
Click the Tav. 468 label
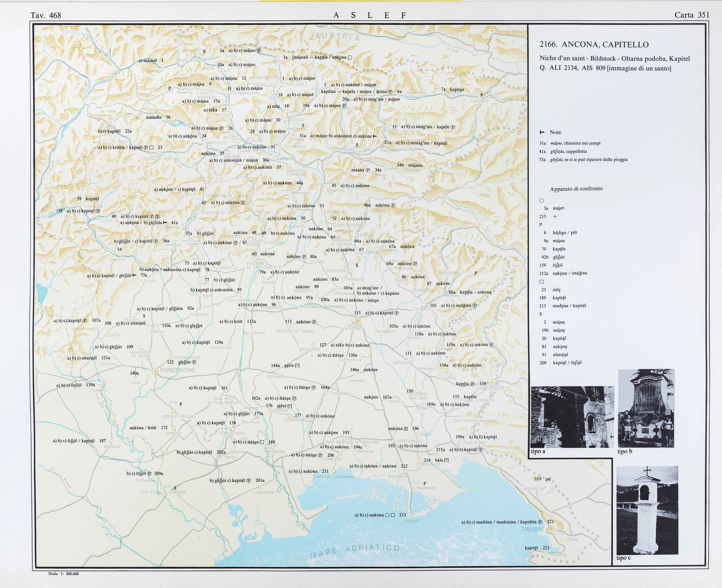click(x=46, y=15)
